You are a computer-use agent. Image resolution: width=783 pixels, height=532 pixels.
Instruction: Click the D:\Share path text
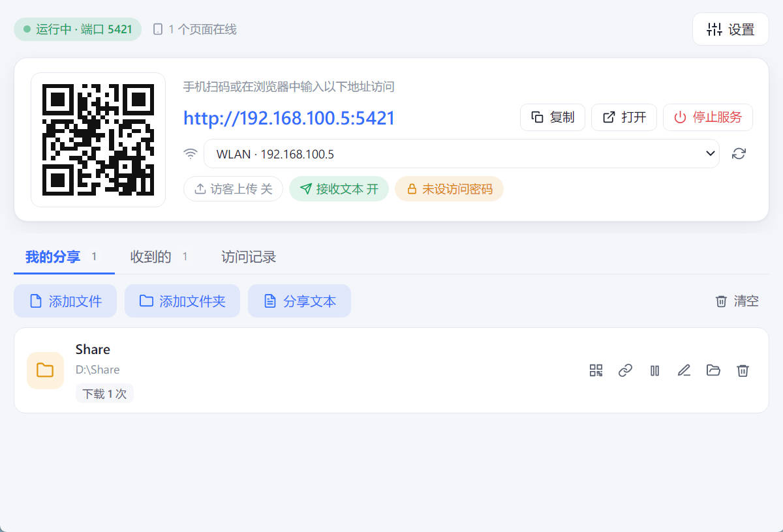coord(98,370)
